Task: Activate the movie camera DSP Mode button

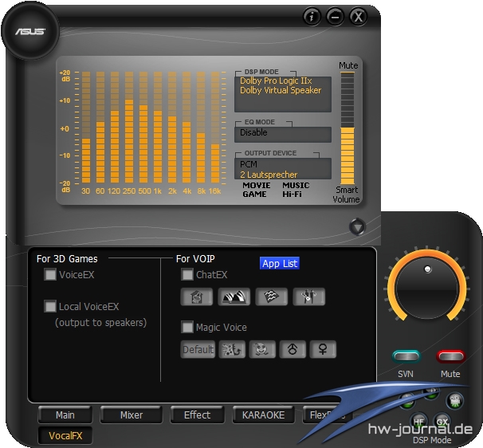Action: [455, 400]
